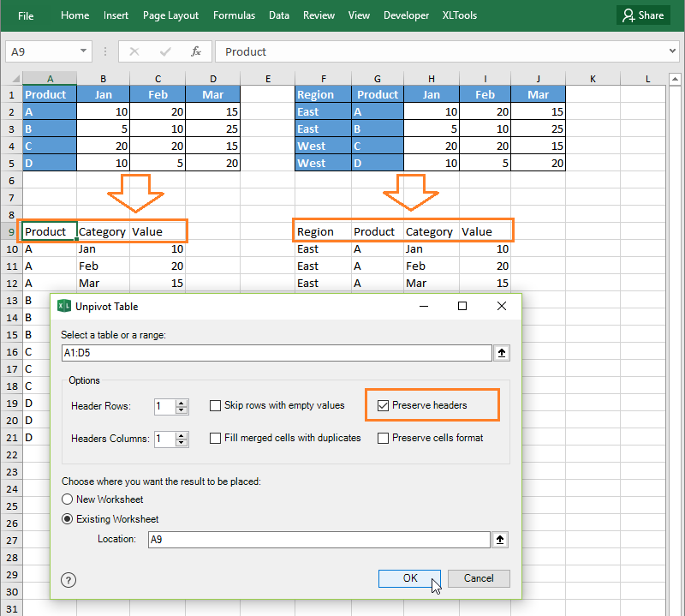Open the Name Box dropdown
The width and height of the screenshot is (685, 616).
(x=83, y=51)
